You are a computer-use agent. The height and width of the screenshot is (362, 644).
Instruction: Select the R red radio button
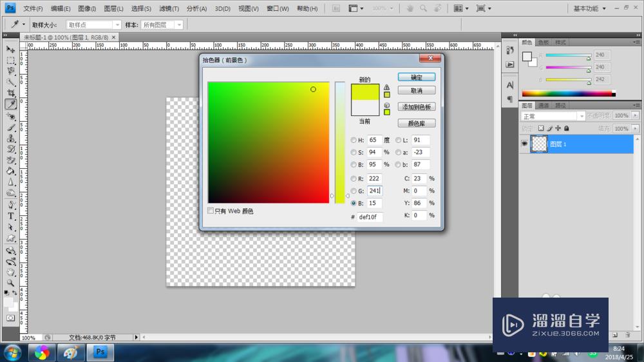point(354,178)
